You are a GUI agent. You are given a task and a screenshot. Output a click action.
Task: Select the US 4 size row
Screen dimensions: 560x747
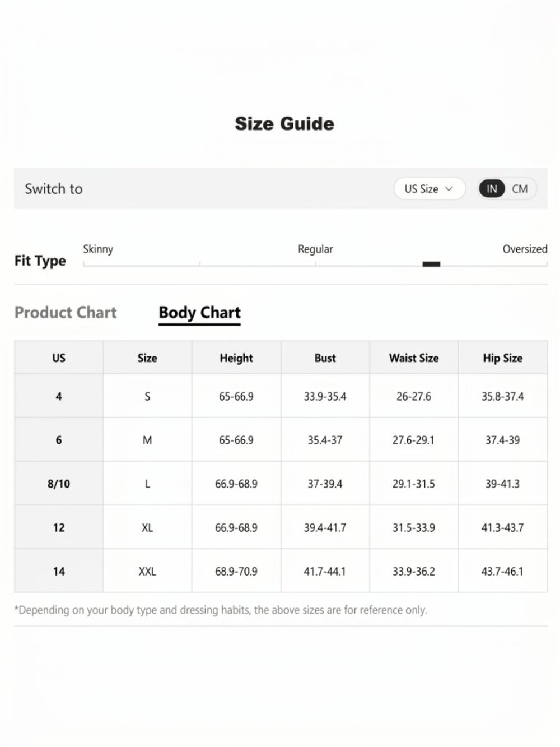coord(281,396)
